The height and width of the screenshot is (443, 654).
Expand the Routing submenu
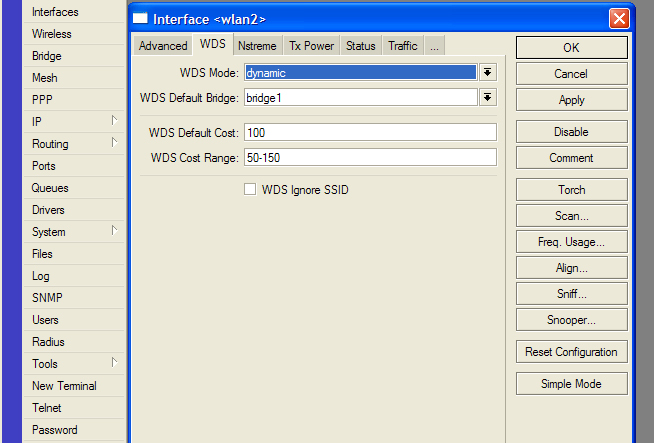(114, 143)
